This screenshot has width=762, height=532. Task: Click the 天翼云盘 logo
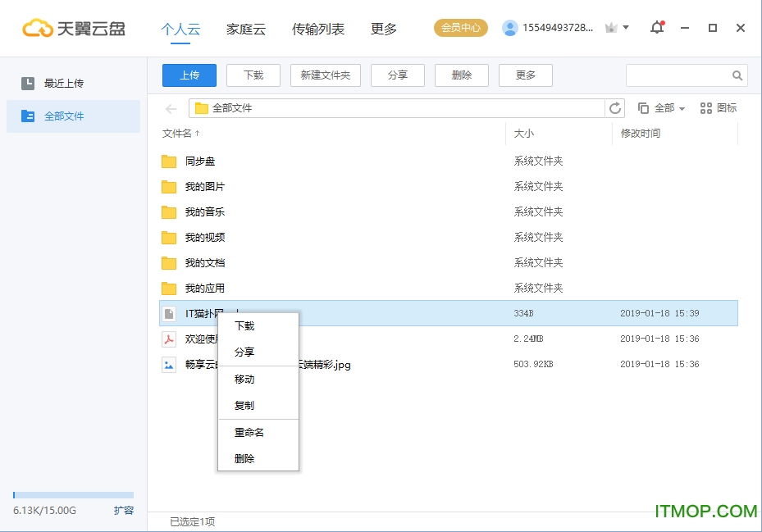click(74, 28)
